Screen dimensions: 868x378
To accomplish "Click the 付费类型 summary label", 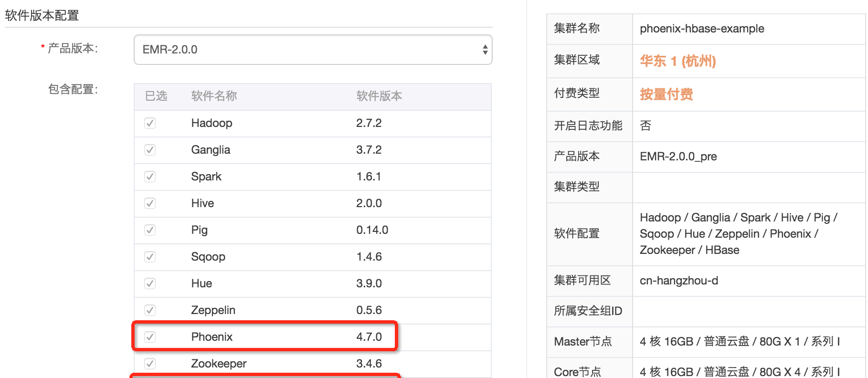I will [x=577, y=93].
